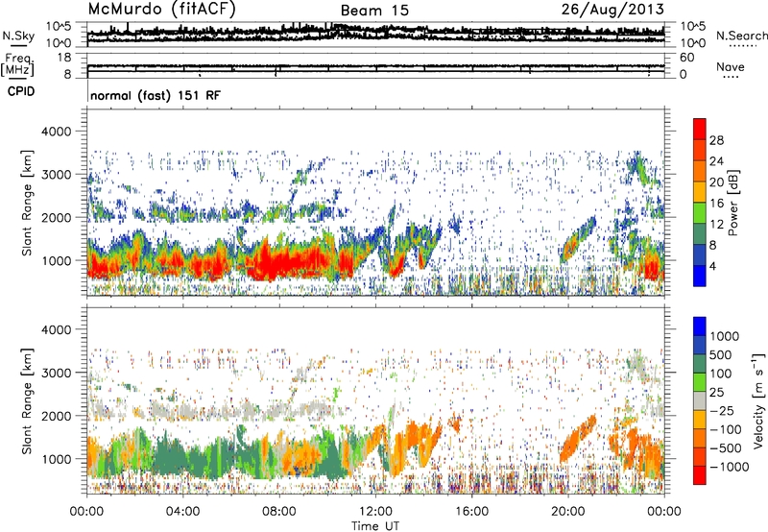Click the red bottom segment of velocity colorbar
Viewport: 768px width, 532px height.
700,475
